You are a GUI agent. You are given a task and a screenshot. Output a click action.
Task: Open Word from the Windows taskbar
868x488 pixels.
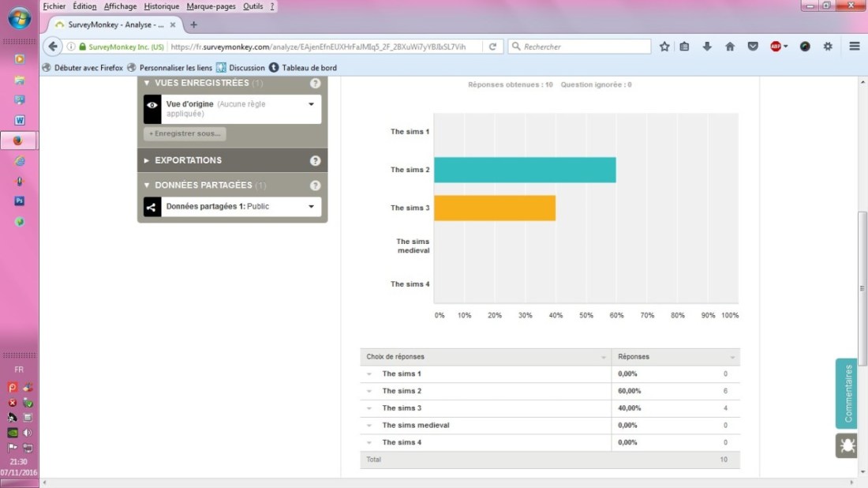point(20,121)
